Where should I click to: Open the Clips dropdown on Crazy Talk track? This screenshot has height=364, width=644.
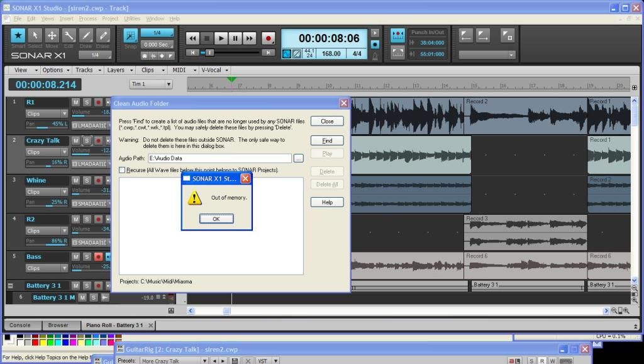point(47,152)
